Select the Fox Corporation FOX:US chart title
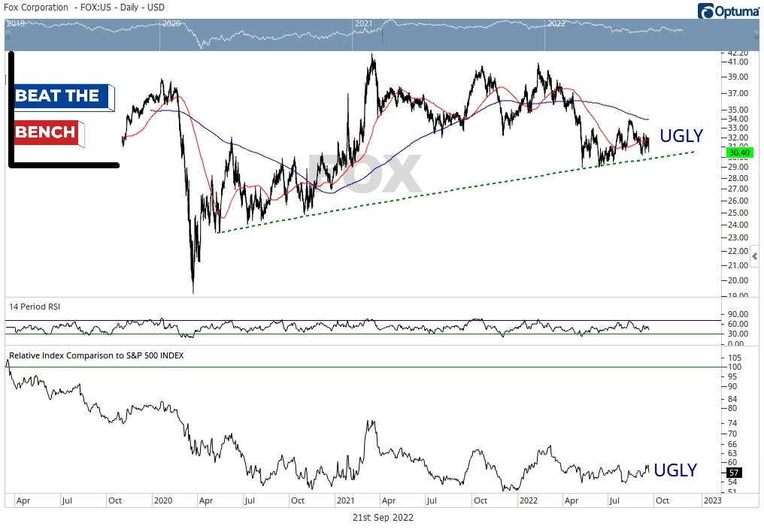764x532 pixels. click(83, 8)
